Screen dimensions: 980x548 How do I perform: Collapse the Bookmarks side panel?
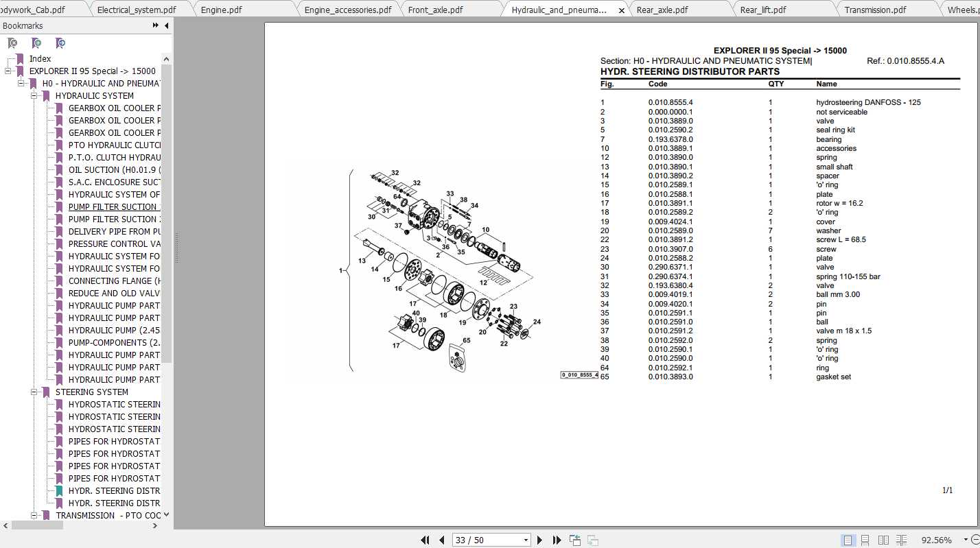(165, 25)
